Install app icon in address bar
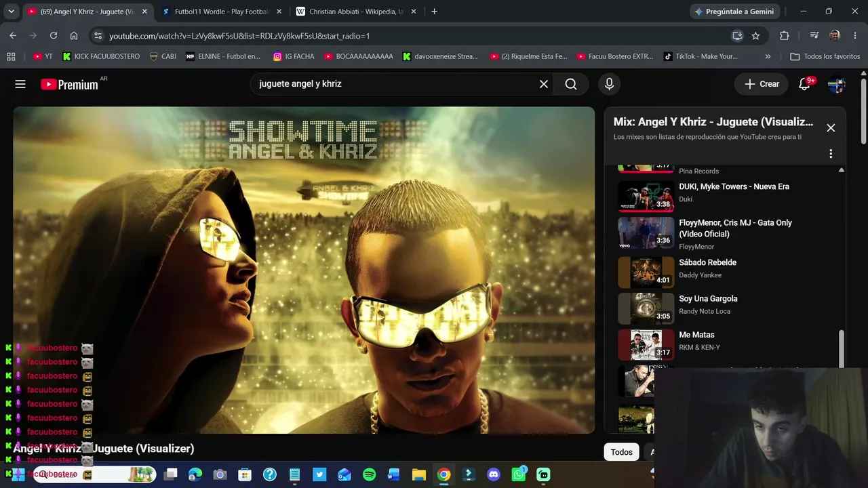Screen dimensions: 868x488 (737, 36)
